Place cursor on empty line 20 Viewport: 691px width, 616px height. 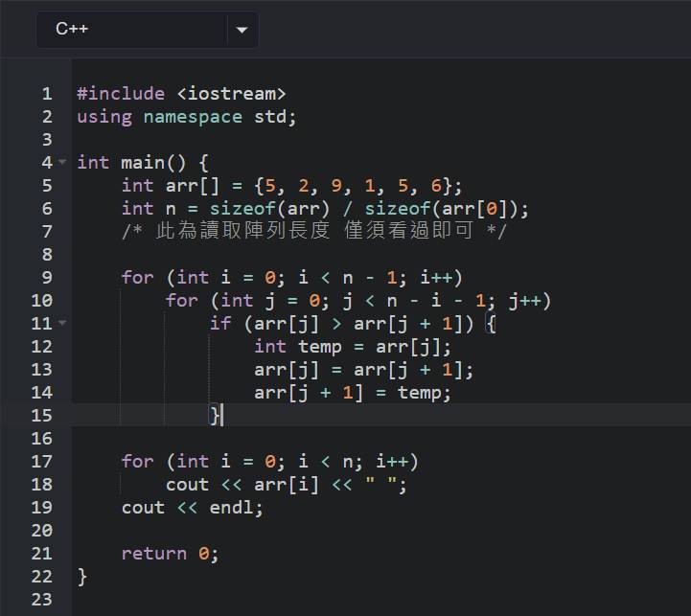tap(381, 531)
